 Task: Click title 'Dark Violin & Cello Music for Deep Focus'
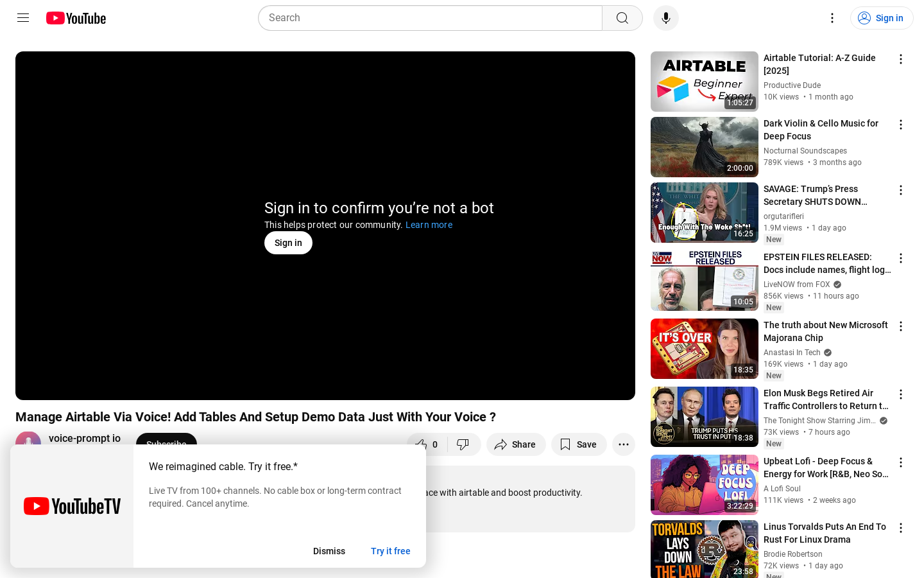[821, 130]
